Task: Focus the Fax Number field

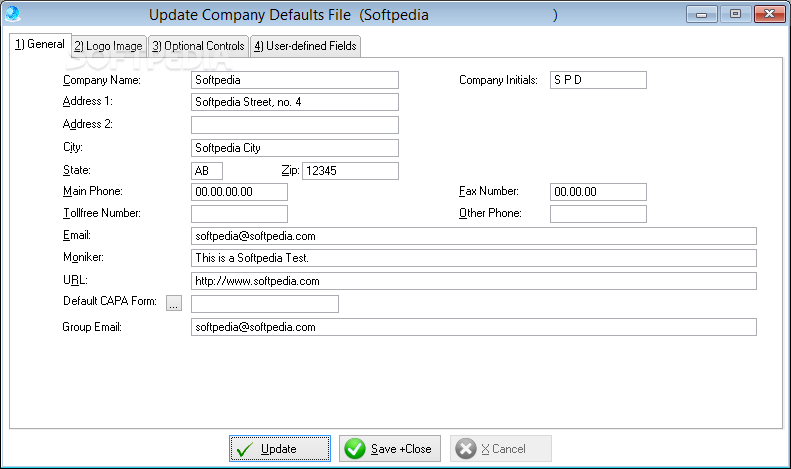Action: (598, 192)
